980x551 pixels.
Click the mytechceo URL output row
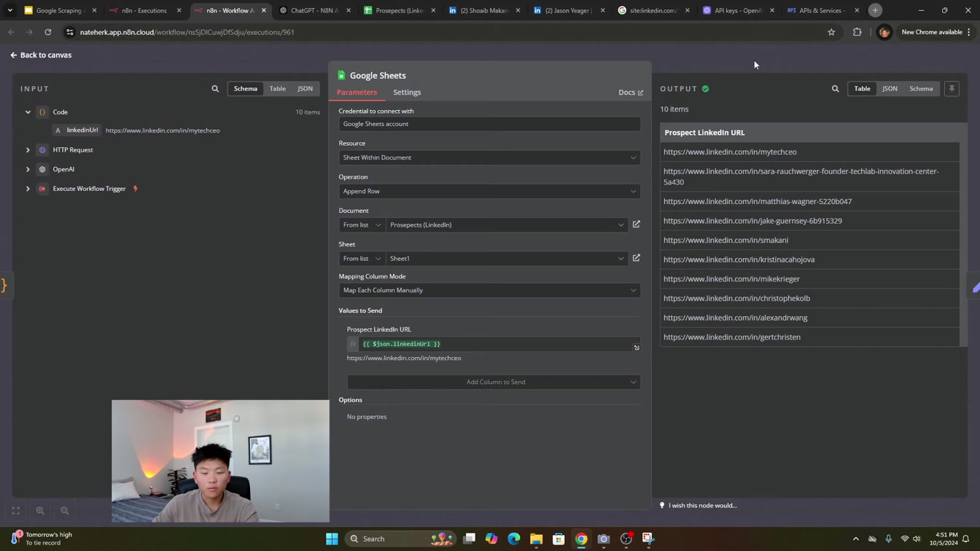pos(809,152)
